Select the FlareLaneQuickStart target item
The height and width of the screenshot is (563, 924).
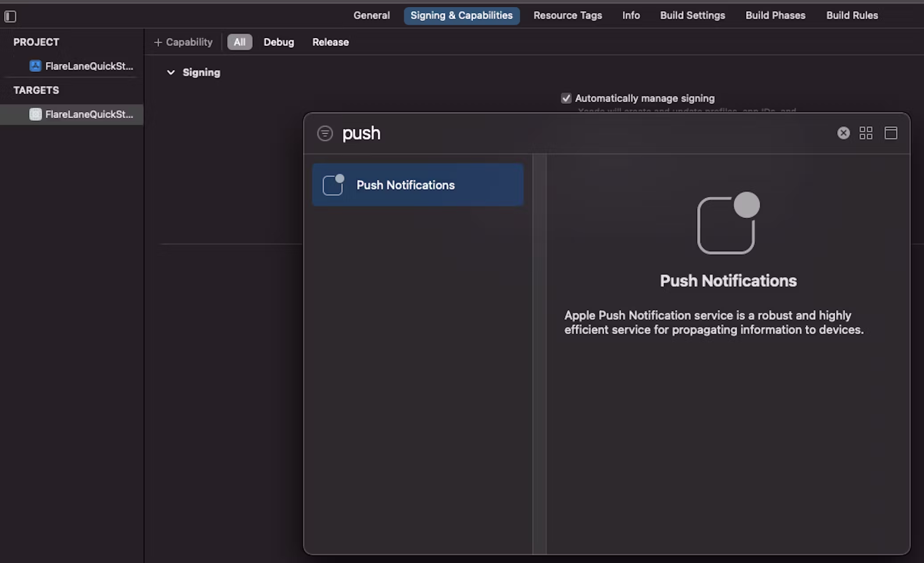(81, 114)
